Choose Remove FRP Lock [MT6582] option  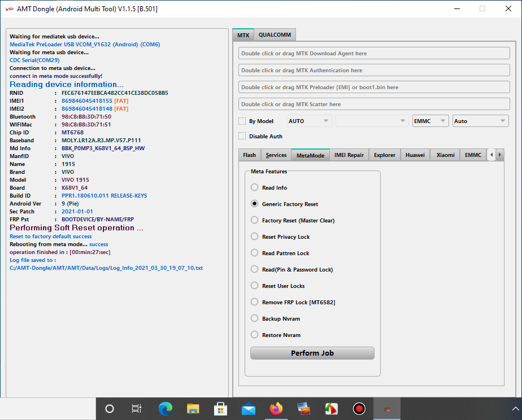pyautogui.click(x=255, y=302)
